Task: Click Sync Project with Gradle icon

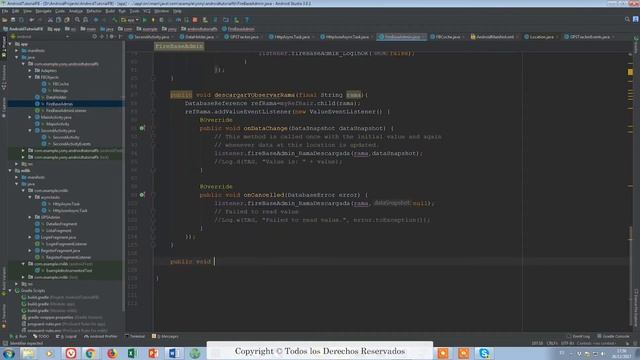Action: 215,20
